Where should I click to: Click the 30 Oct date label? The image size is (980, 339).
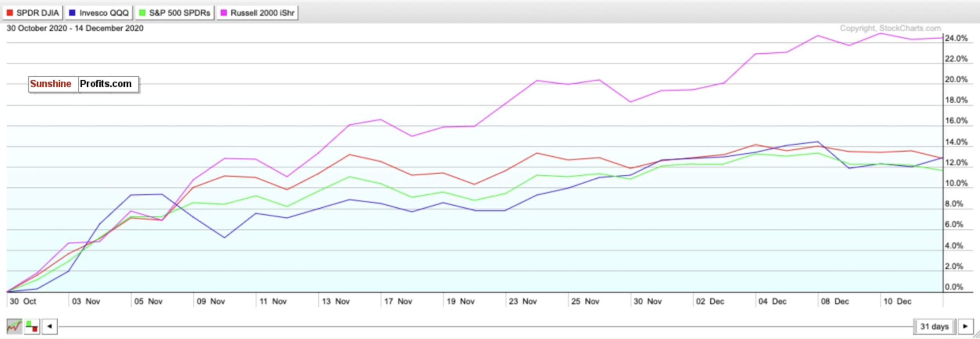click(x=23, y=301)
